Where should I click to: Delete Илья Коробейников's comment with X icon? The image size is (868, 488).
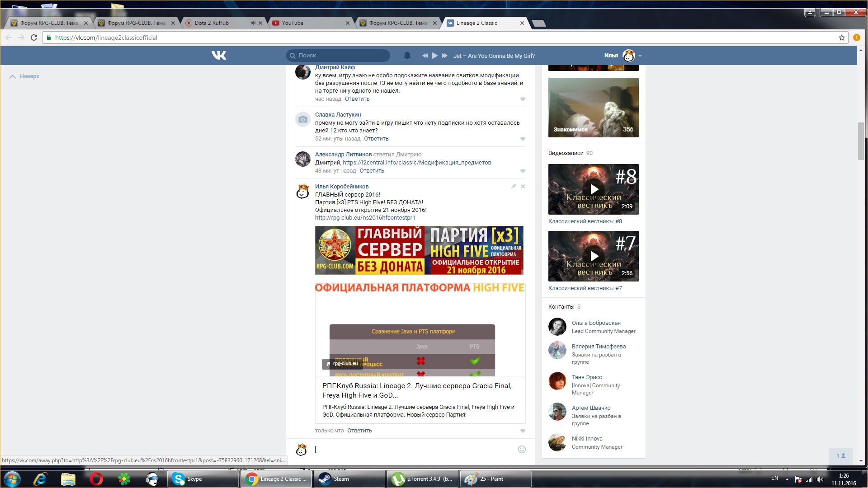pos(523,186)
